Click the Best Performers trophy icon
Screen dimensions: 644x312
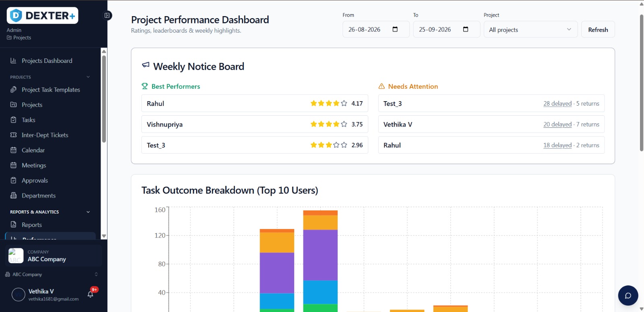click(145, 86)
